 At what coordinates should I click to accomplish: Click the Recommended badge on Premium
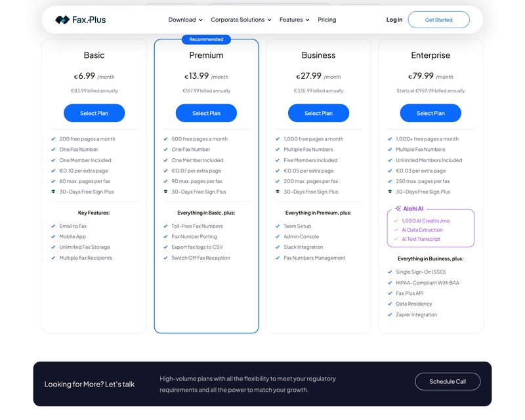[206, 39]
